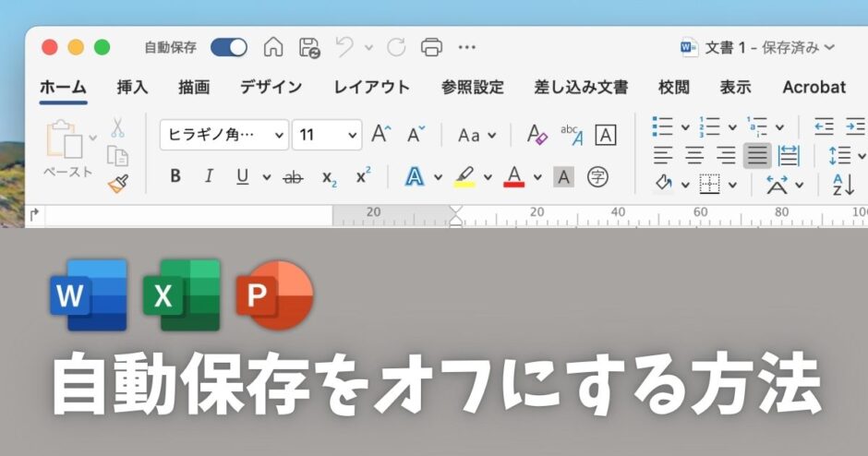Screen dimensions: 868x456
Task: Click the redo circular arrow icon
Action: tap(396, 47)
